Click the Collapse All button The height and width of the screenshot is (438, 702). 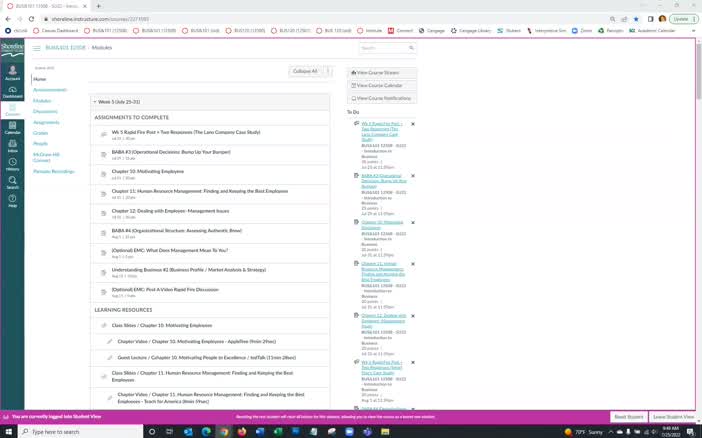(x=305, y=71)
